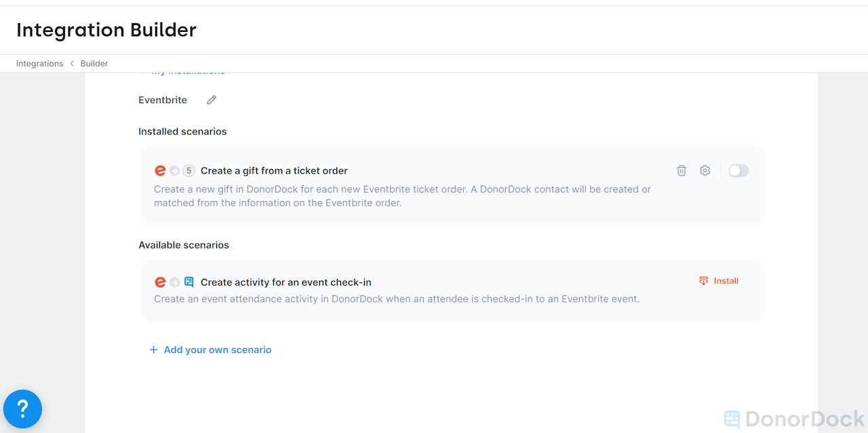
Task: Click the arrow icon on the check-in scenario
Action: point(174,282)
